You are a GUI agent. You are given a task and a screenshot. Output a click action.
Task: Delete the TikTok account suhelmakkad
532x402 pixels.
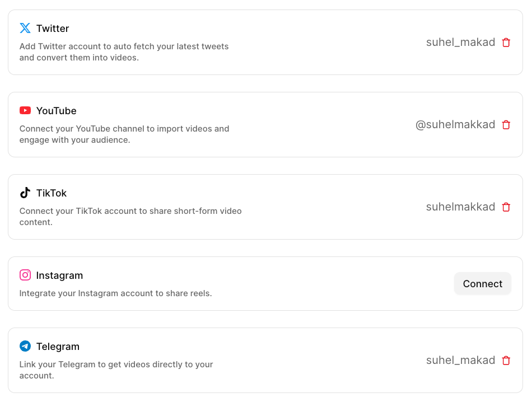click(506, 207)
